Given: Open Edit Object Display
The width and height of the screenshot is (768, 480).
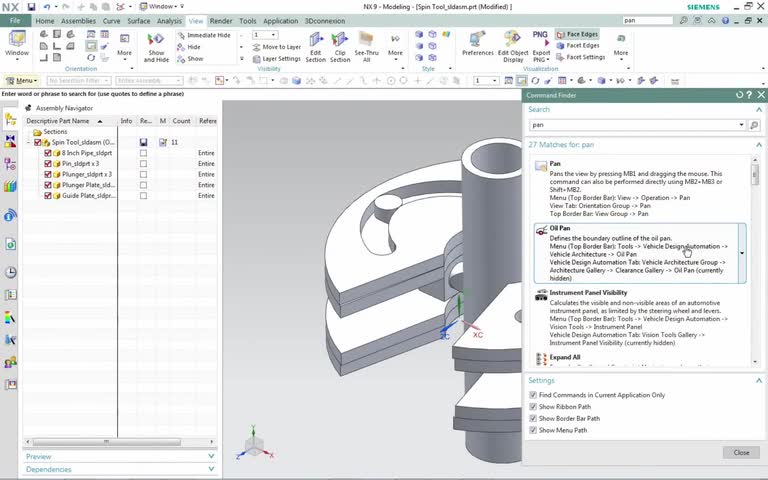Looking at the screenshot, I should click(x=513, y=47).
